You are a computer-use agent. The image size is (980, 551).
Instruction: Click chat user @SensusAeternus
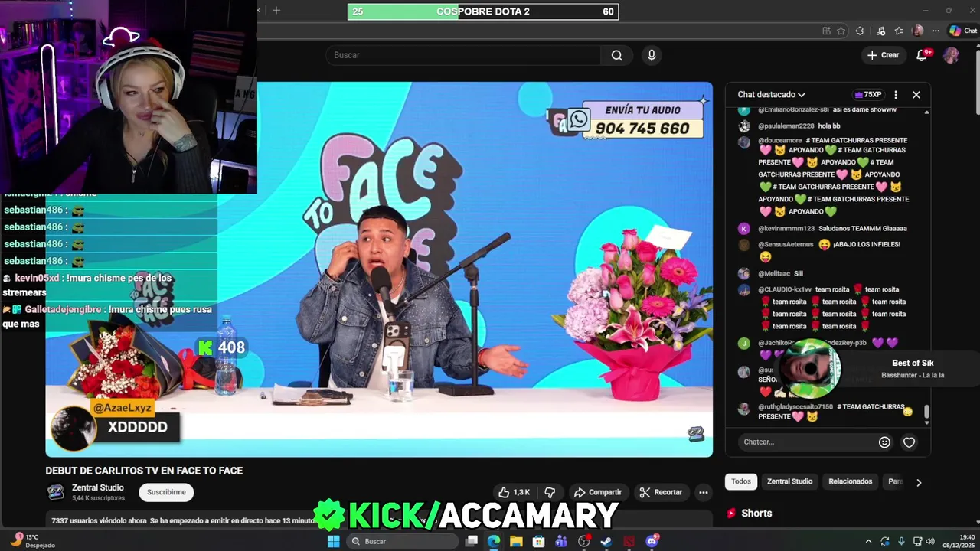(x=786, y=244)
